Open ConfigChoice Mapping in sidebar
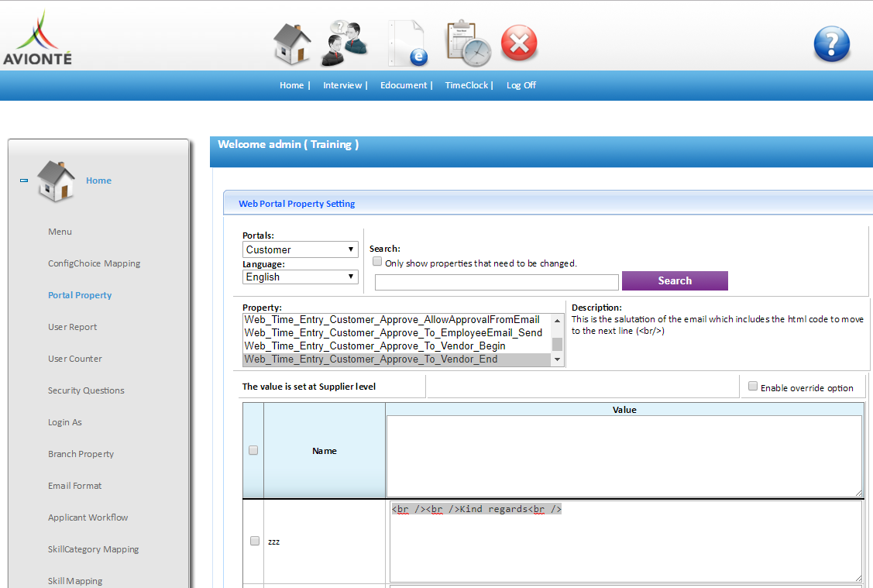This screenshot has width=873, height=588. (x=94, y=263)
